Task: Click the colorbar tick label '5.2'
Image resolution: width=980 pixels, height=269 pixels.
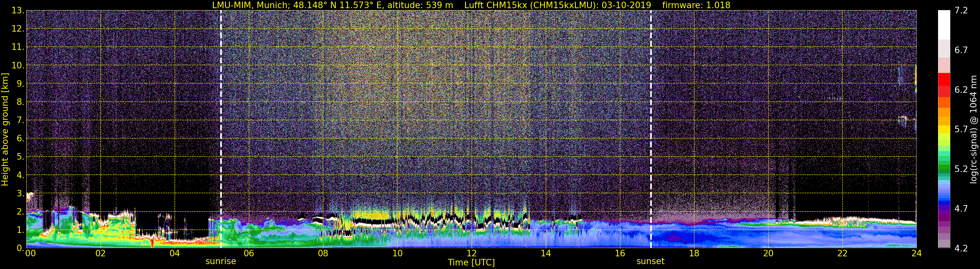Action: [961, 169]
